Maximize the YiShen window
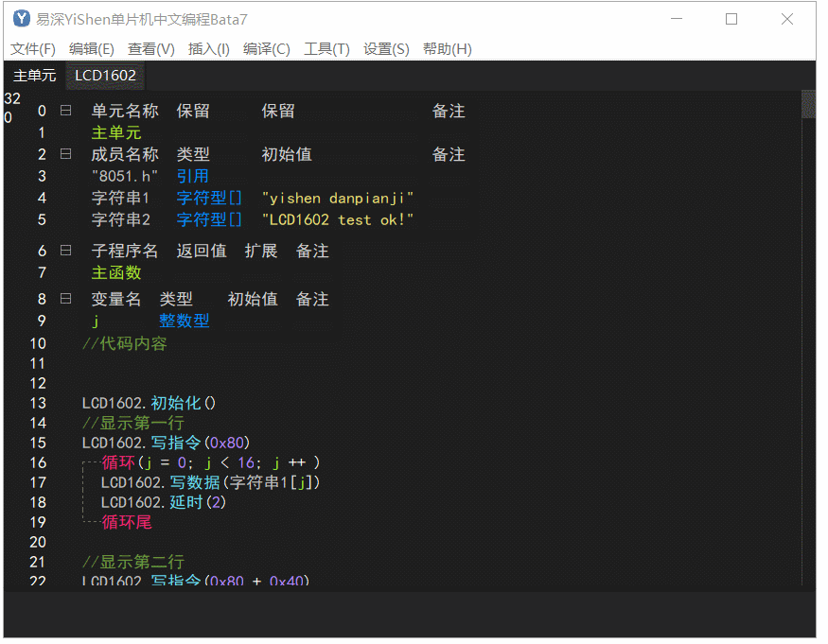The width and height of the screenshot is (828, 644). [x=731, y=19]
